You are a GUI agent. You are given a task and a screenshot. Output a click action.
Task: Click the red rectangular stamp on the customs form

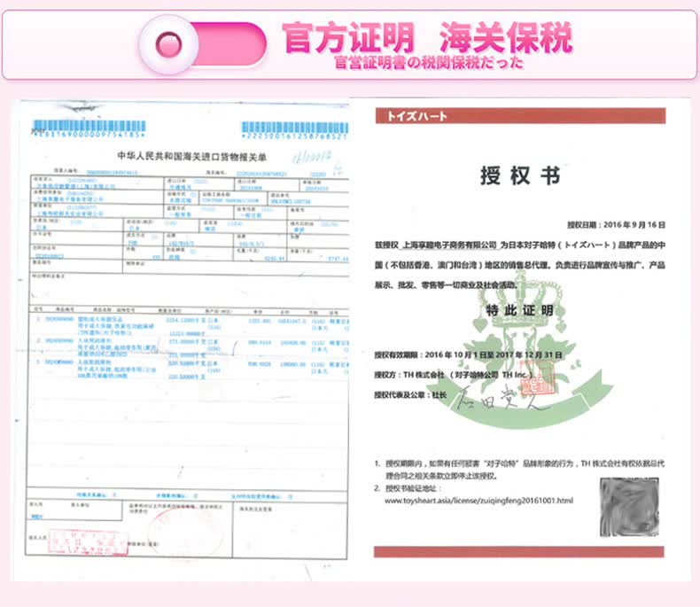88,542
